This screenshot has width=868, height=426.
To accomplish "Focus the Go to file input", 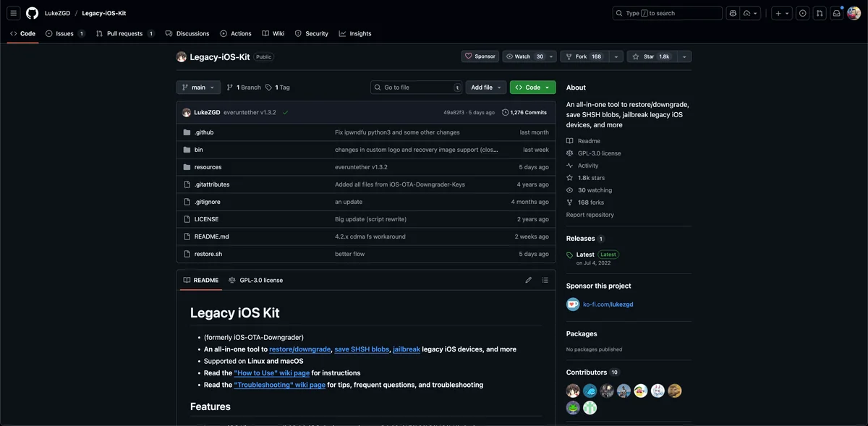I will point(417,88).
